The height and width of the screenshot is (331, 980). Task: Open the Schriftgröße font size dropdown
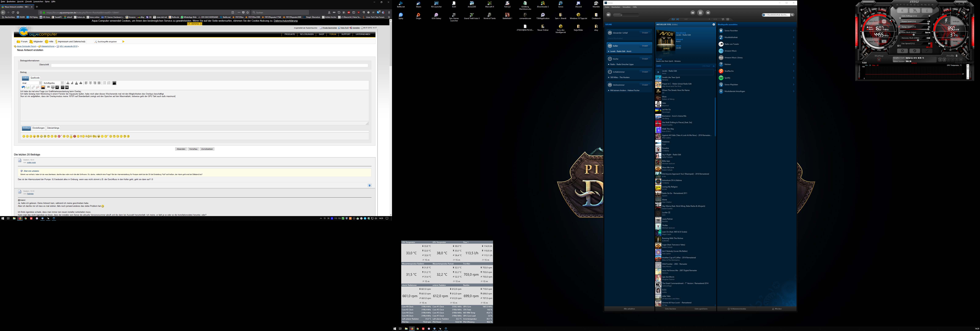[x=62, y=83]
